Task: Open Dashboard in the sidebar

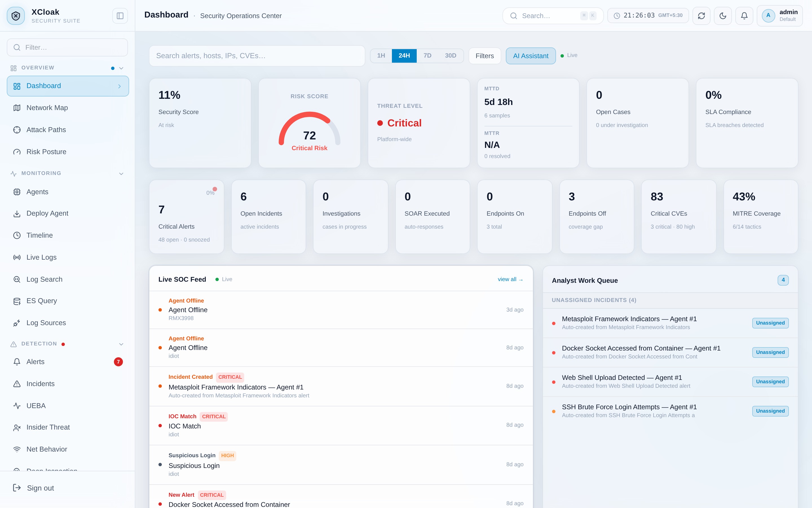Action: (x=68, y=86)
